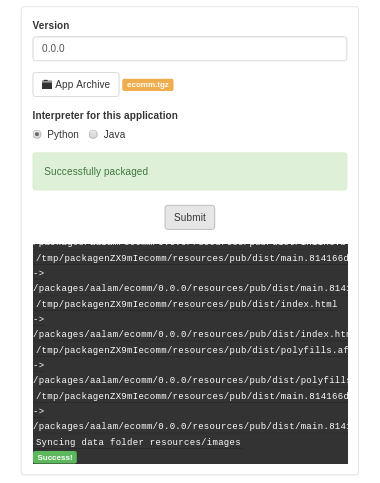The image size is (380, 483).
Task: Open the App Archive file chooser button
Action: 76,84
